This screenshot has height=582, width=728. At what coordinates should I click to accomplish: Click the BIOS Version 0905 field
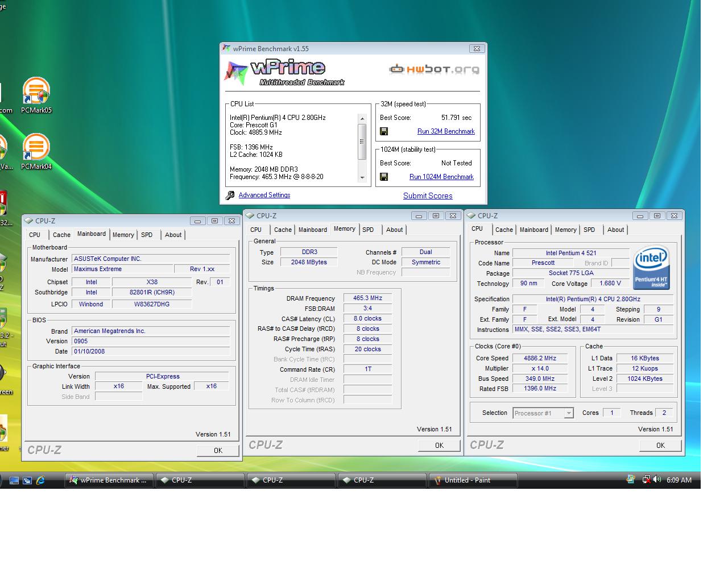pos(151,341)
